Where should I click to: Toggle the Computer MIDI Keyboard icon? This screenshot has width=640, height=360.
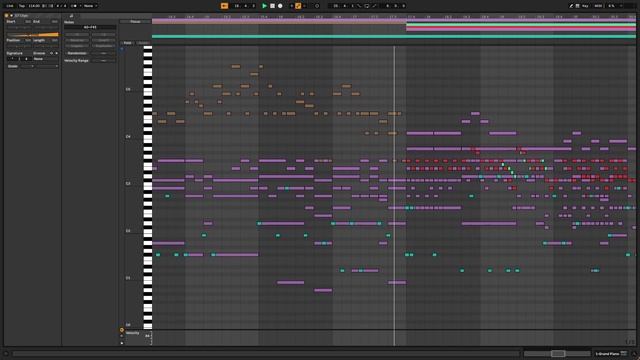coord(577,6)
